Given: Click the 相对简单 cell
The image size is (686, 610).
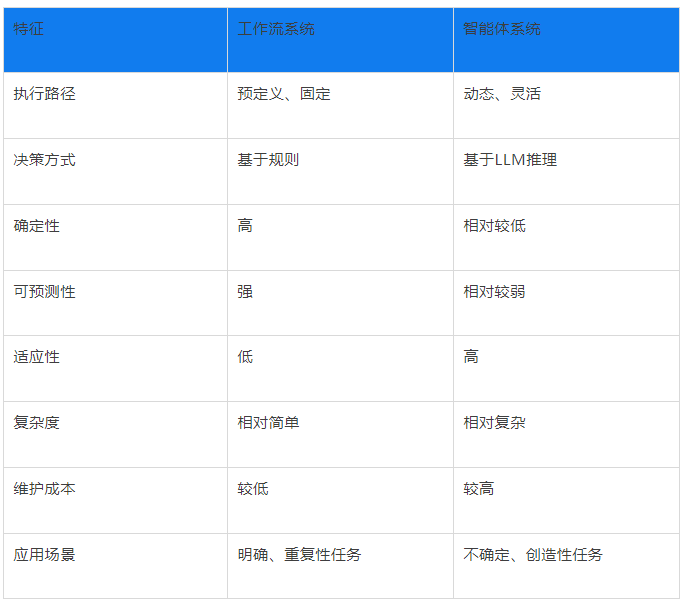Looking at the screenshot, I should click(x=340, y=435).
